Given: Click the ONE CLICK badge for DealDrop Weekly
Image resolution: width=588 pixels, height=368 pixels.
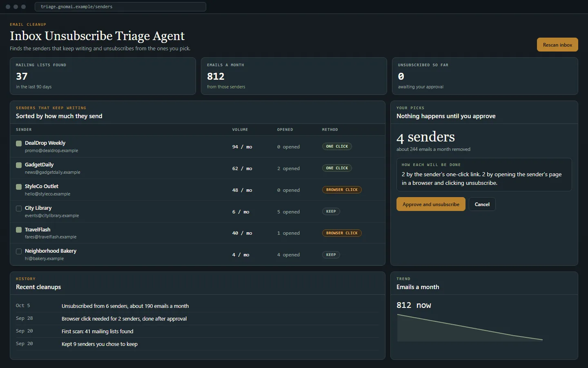Looking at the screenshot, I should tap(337, 146).
